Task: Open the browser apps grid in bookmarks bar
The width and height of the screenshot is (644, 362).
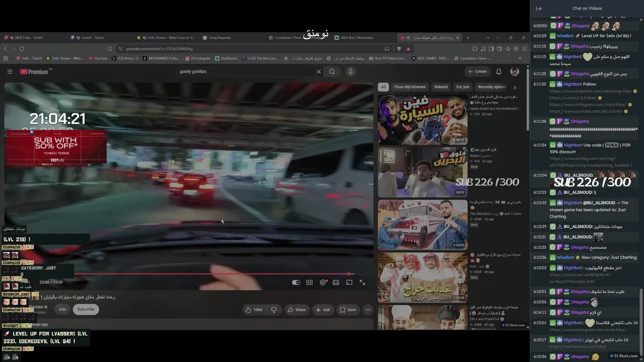Action: [6, 58]
